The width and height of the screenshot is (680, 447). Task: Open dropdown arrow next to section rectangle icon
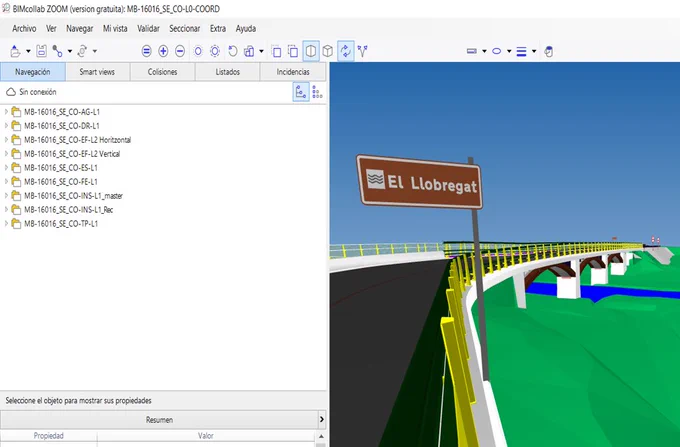pyautogui.click(x=484, y=51)
